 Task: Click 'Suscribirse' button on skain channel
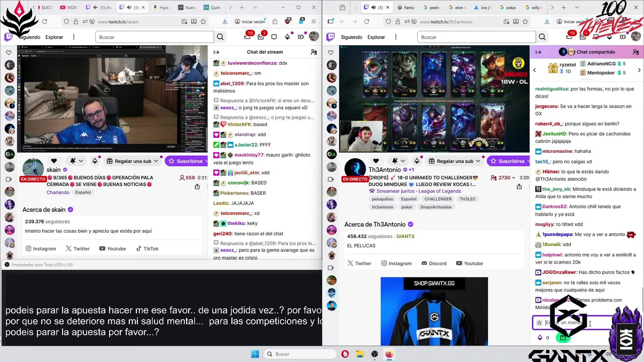click(x=186, y=161)
